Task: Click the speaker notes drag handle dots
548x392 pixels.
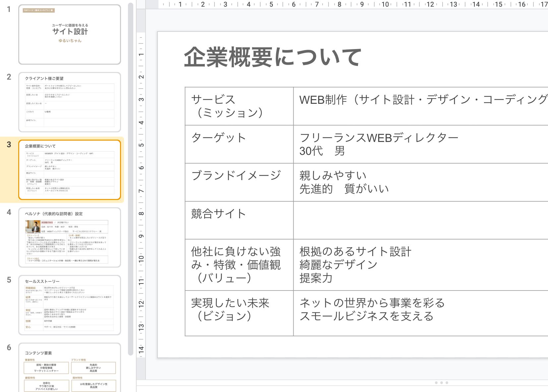Action: [x=442, y=383]
